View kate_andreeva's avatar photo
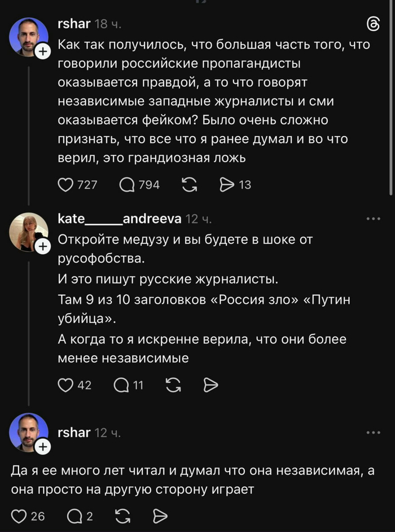The width and height of the screenshot is (395, 532). click(27, 232)
